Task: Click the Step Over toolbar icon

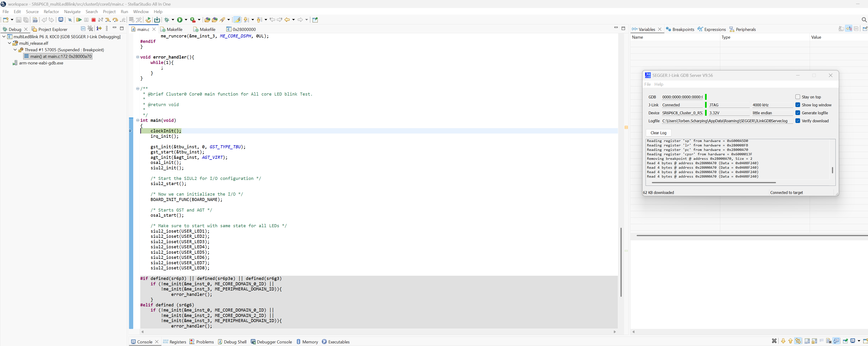Action: (115, 20)
